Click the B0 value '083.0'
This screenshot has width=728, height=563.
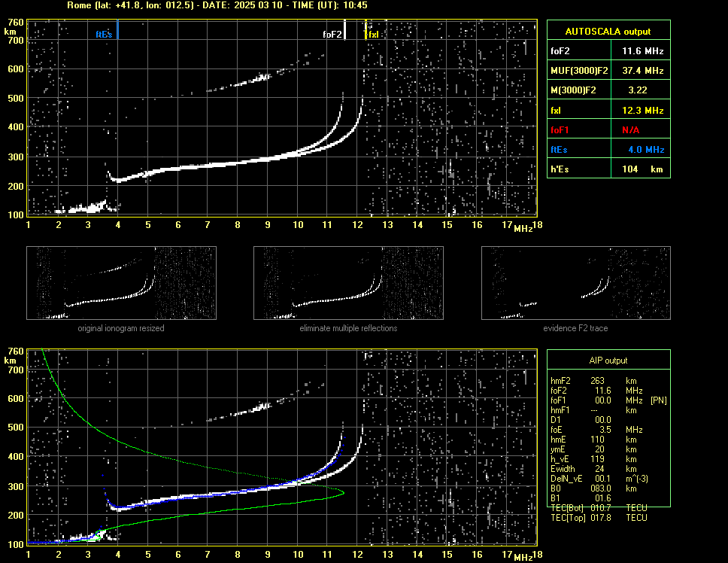point(601,488)
